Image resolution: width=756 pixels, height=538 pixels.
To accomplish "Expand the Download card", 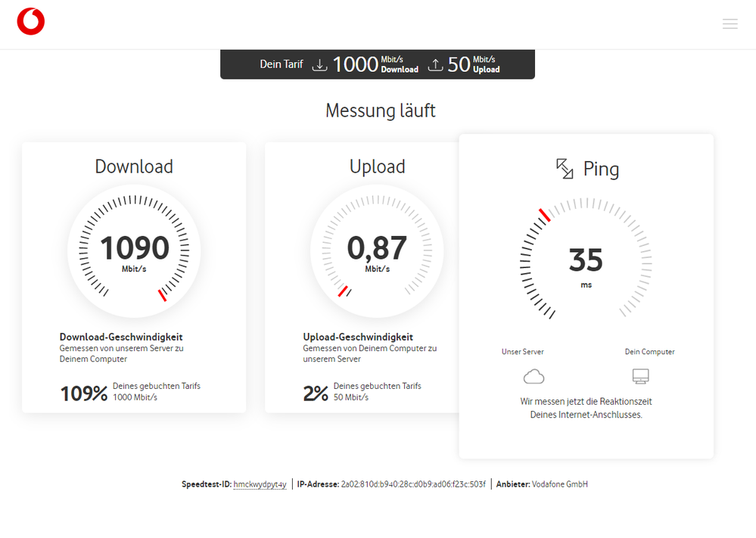I will [x=134, y=276].
